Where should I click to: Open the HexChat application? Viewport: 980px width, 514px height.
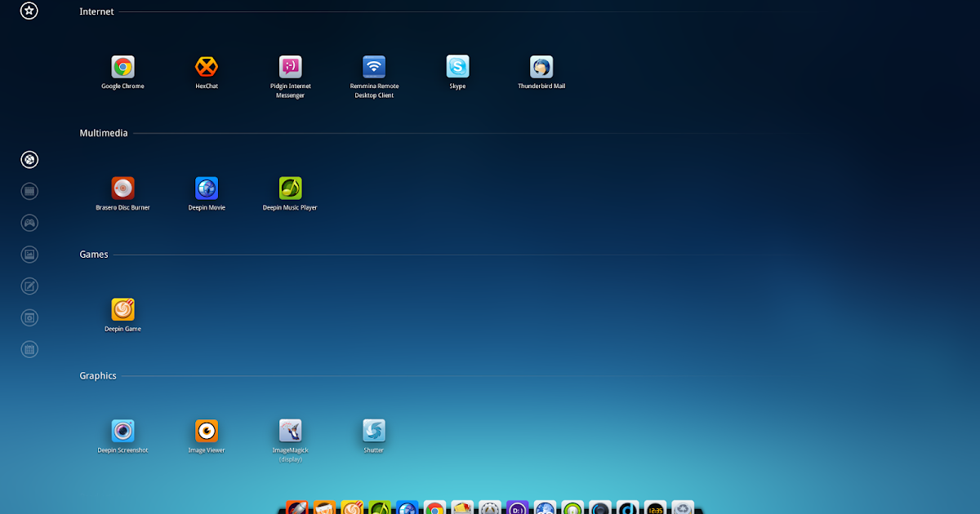click(x=207, y=67)
